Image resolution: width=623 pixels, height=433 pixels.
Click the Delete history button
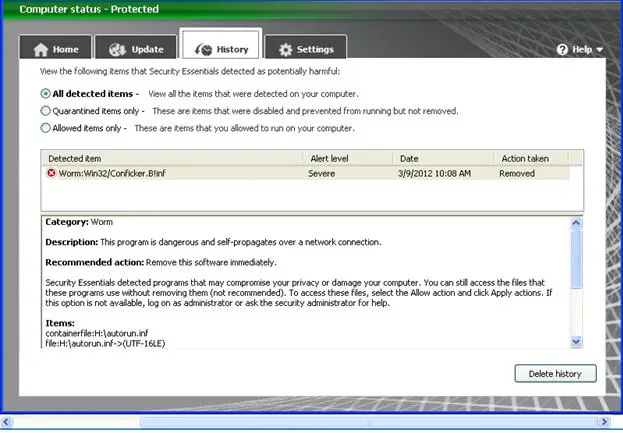point(555,374)
